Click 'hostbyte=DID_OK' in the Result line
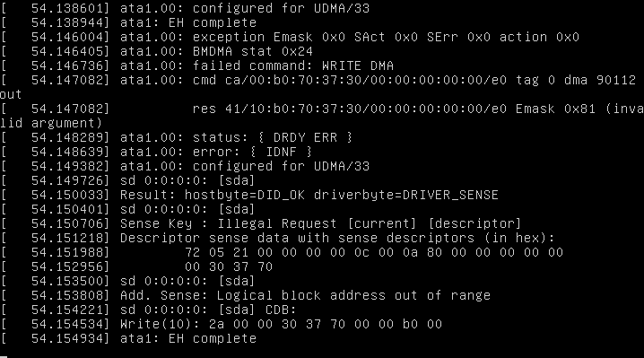Image resolution: width=644 pixels, height=358 pixels. 245,195
